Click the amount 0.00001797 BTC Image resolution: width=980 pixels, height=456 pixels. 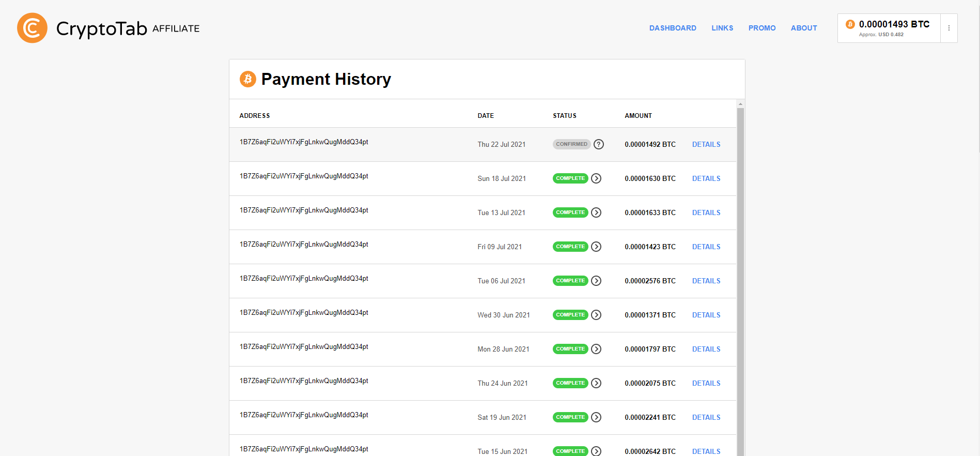pyautogui.click(x=650, y=349)
